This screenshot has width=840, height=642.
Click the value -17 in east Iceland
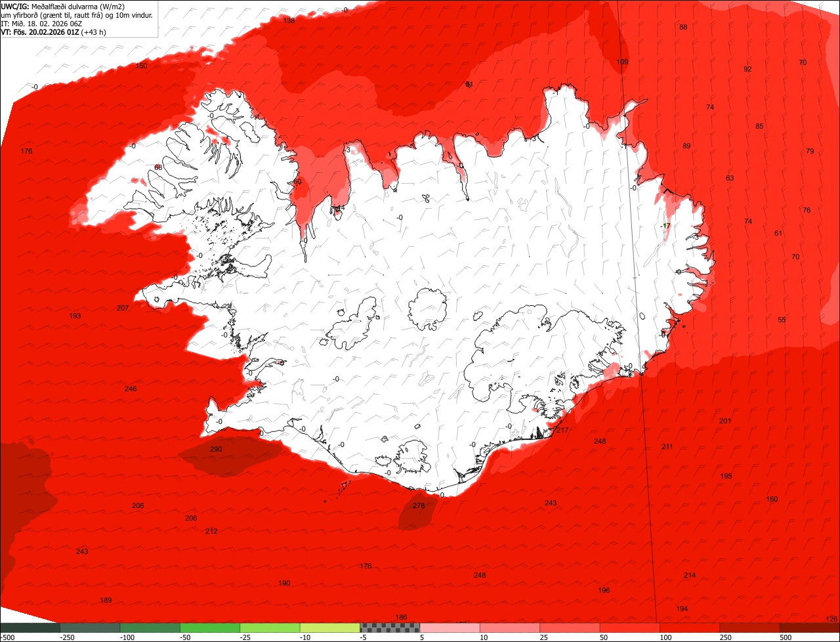point(666,226)
